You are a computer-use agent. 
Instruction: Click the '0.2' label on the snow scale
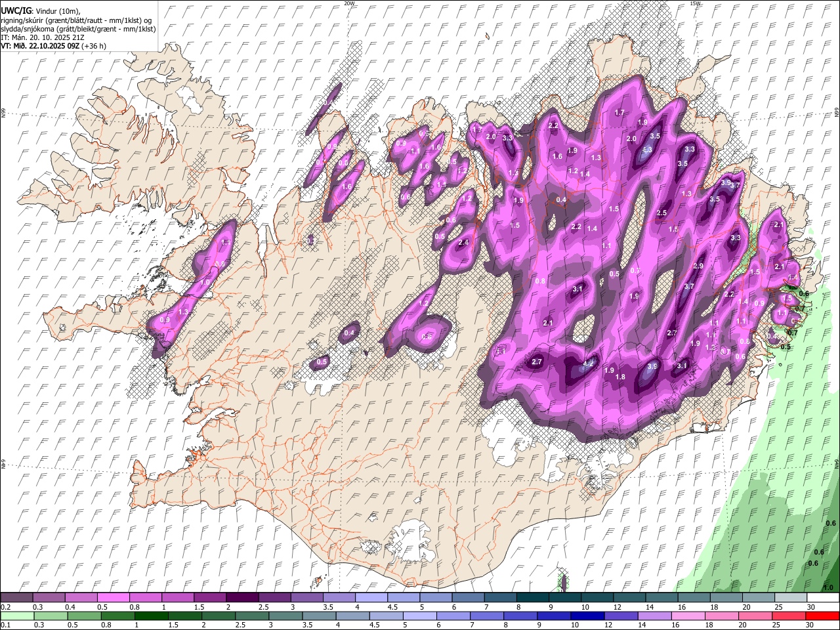pyautogui.click(x=5, y=607)
